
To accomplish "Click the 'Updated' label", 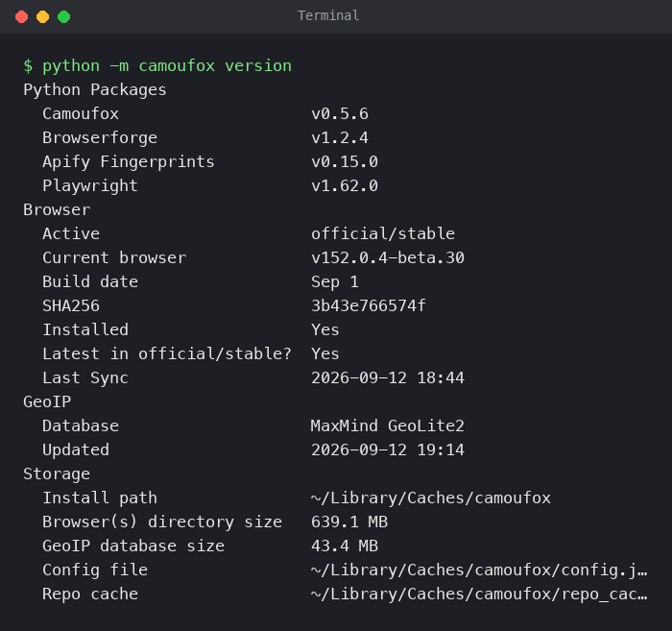I will pos(76,450).
